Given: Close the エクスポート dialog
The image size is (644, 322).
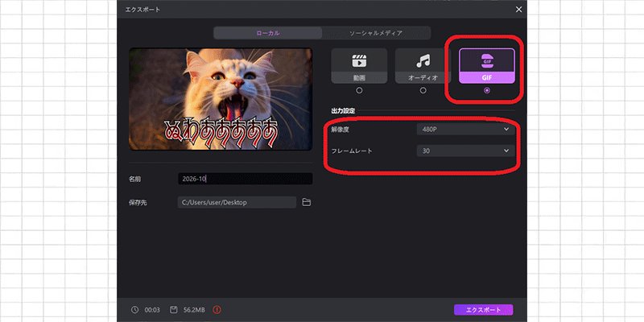Looking at the screenshot, I should tap(518, 9).
